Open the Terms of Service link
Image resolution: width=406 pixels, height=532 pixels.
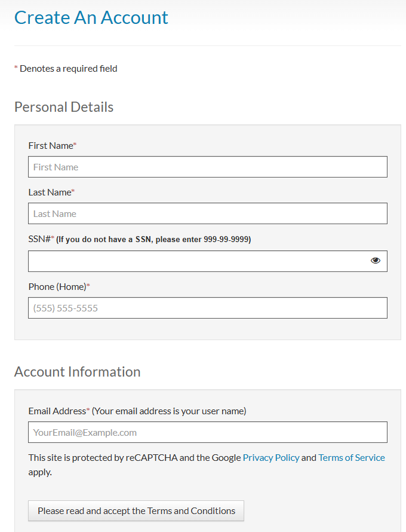coord(352,458)
